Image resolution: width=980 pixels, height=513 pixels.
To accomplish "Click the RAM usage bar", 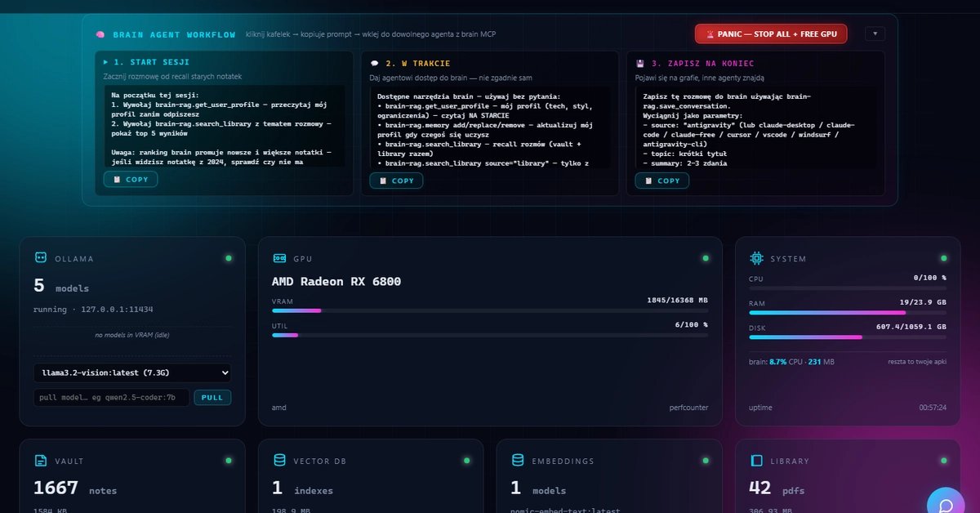I will coord(848,312).
